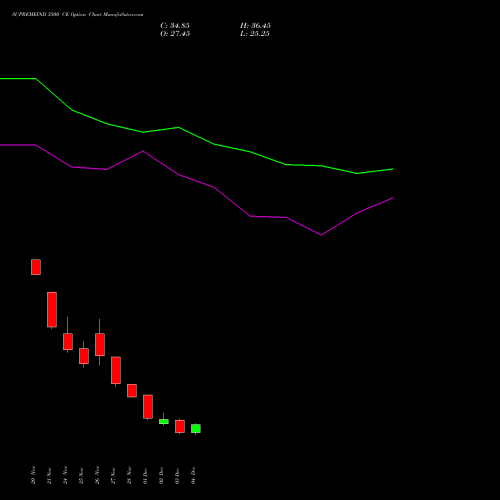Select the 03 Dec date label

click(x=177, y=475)
